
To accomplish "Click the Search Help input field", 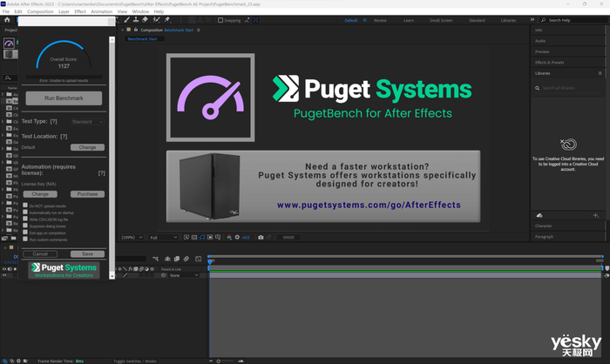I will (571, 20).
